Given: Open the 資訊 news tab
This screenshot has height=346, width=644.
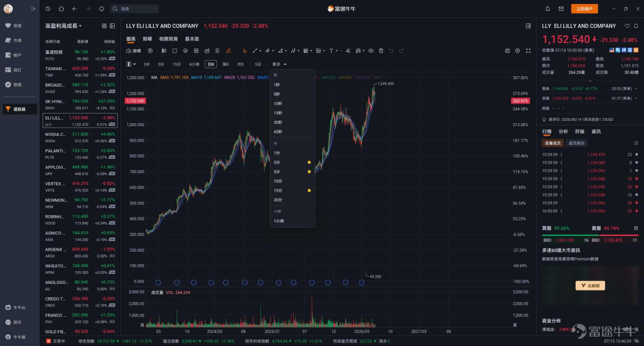Looking at the screenshot, I should (596, 132).
